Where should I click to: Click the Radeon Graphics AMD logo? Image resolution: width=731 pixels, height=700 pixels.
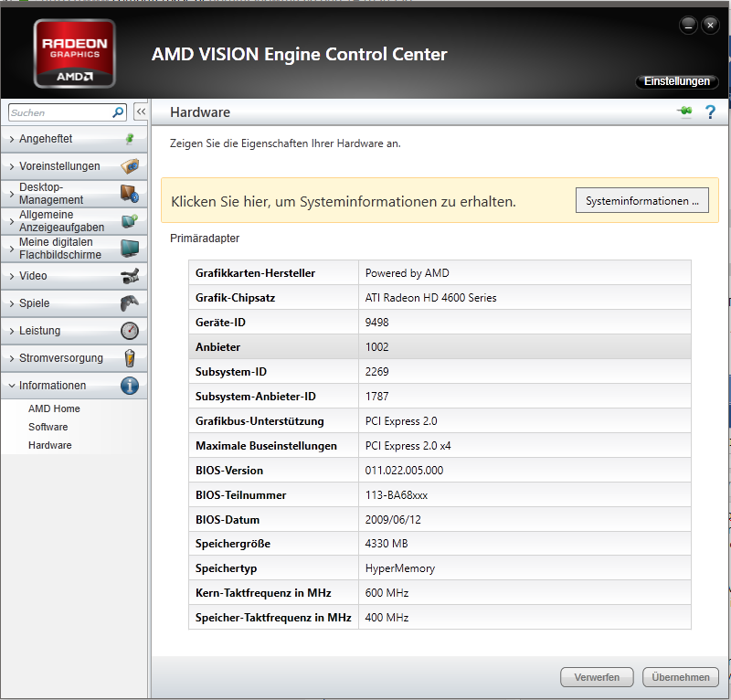[x=75, y=54]
